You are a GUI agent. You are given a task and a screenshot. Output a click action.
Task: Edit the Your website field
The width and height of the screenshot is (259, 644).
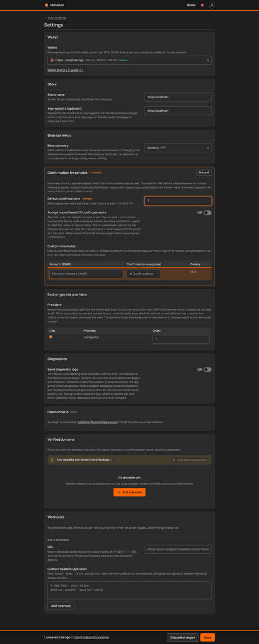click(x=178, y=111)
